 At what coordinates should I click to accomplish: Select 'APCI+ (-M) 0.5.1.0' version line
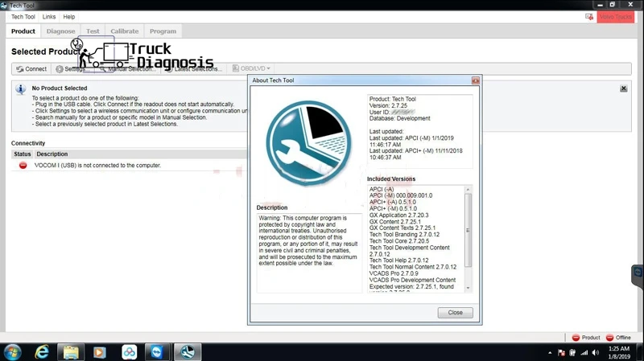(393, 209)
